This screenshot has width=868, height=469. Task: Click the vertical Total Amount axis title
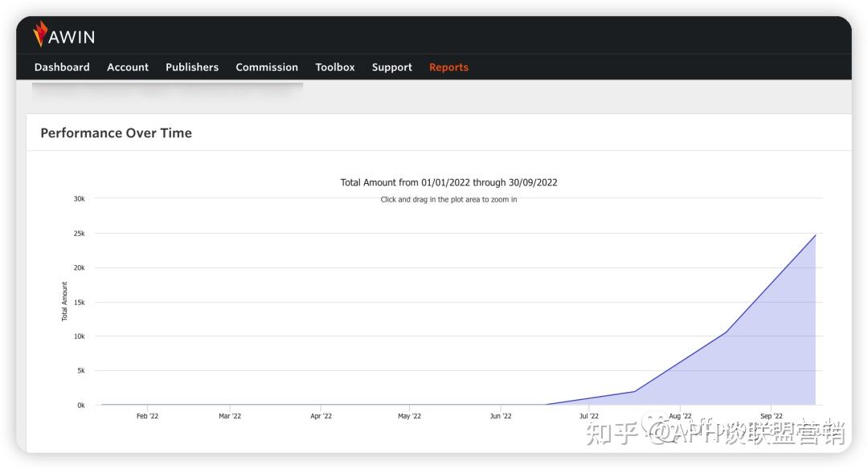pos(65,301)
